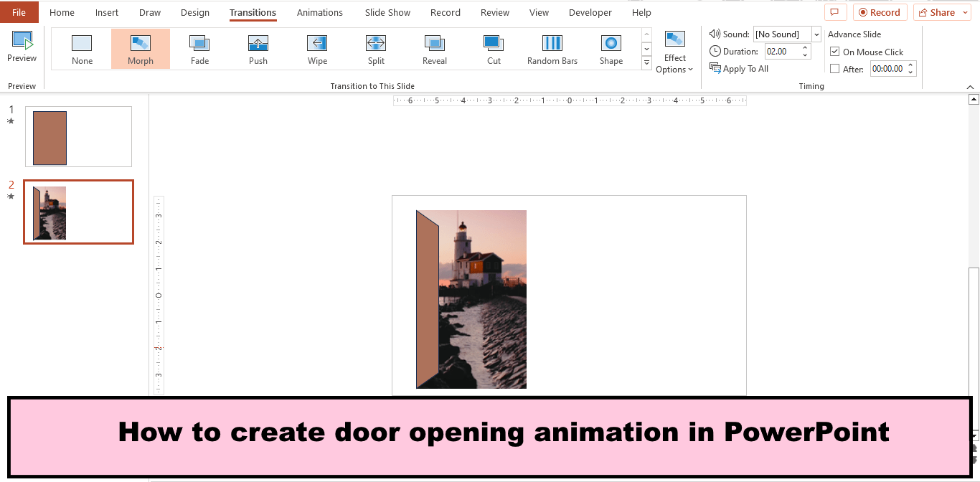Viewport: 980px width, 482px height.
Task: Apply the Random Bars transition
Action: click(552, 49)
